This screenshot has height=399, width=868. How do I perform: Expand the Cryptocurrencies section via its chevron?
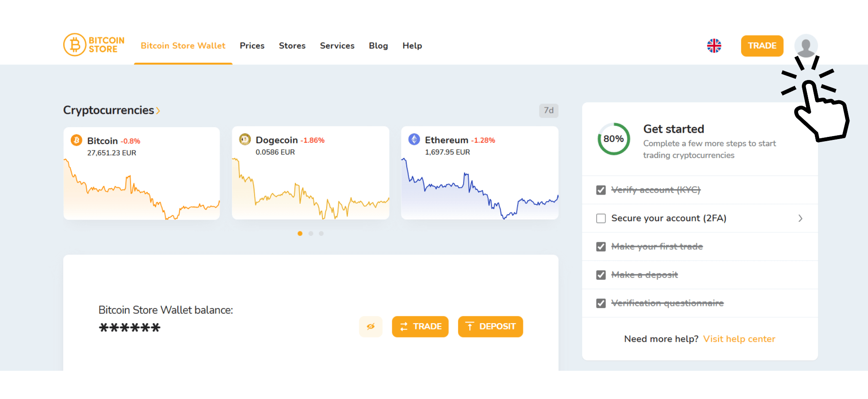(159, 110)
